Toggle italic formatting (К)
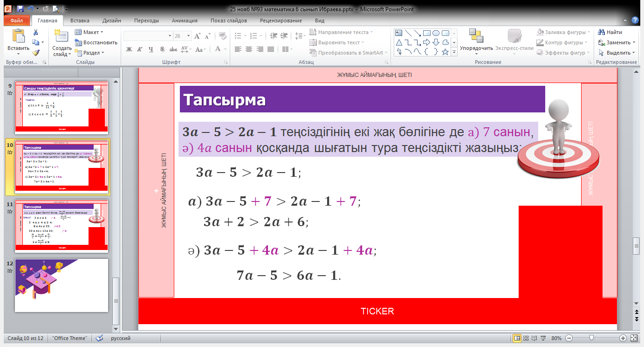The height and width of the screenshot is (347, 644). click(x=140, y=49)
